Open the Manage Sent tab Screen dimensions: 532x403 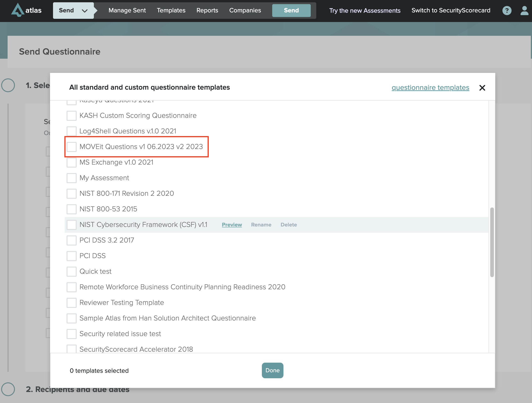127,10
